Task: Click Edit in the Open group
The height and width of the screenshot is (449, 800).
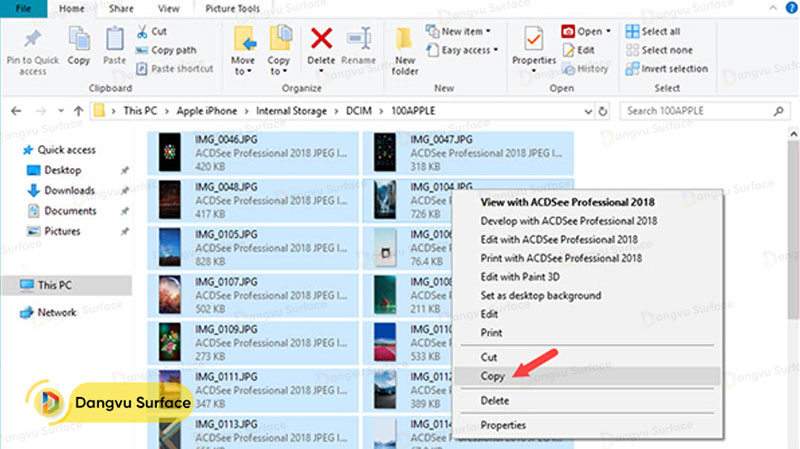Action: pos(579,50)
